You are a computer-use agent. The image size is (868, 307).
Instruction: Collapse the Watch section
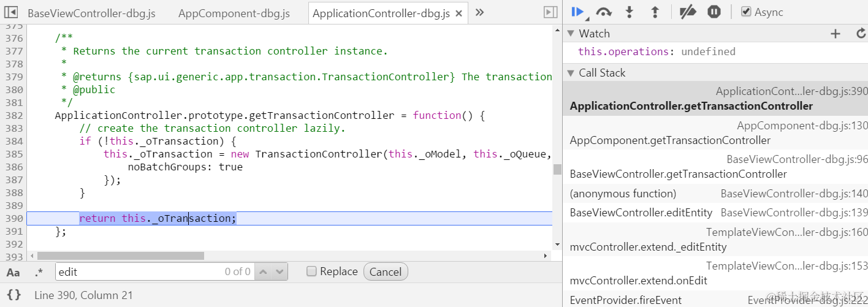coord(571,34)
